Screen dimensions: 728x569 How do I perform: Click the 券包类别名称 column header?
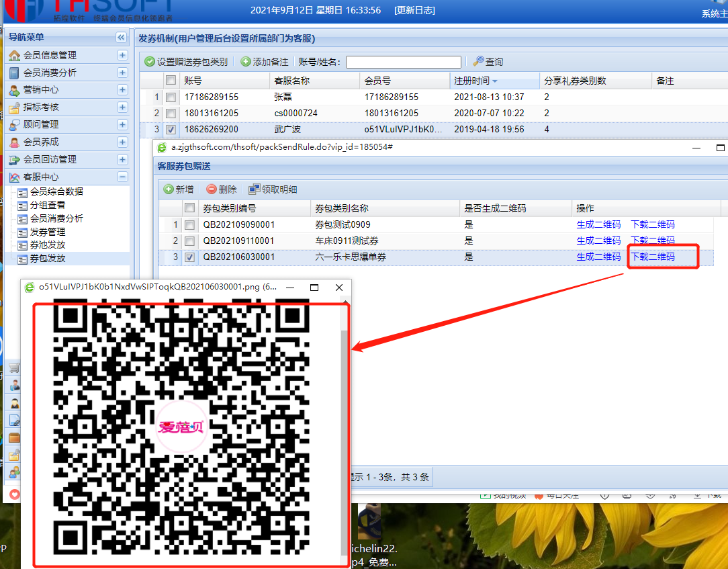click(385, 208)
